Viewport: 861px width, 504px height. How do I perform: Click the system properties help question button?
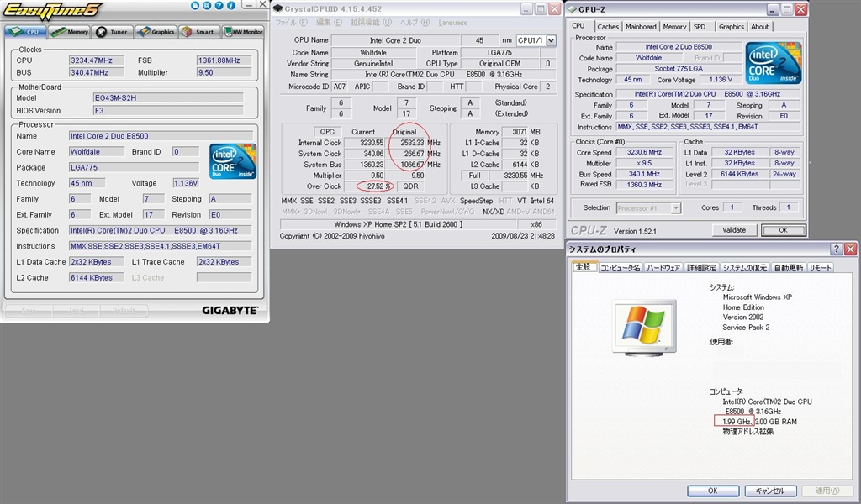click(x=836, y=249)
